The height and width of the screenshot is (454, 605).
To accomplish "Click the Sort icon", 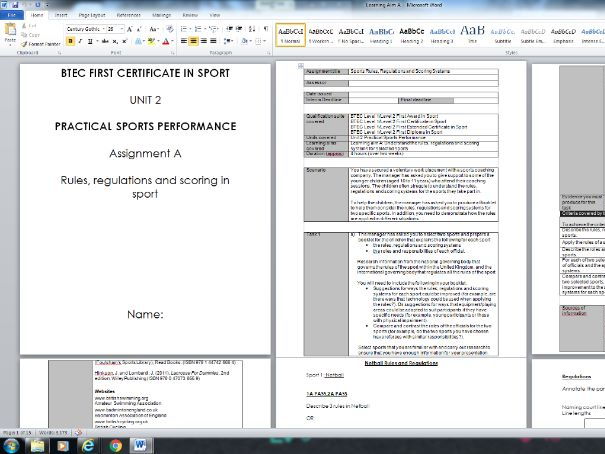I will click(252, 29).
